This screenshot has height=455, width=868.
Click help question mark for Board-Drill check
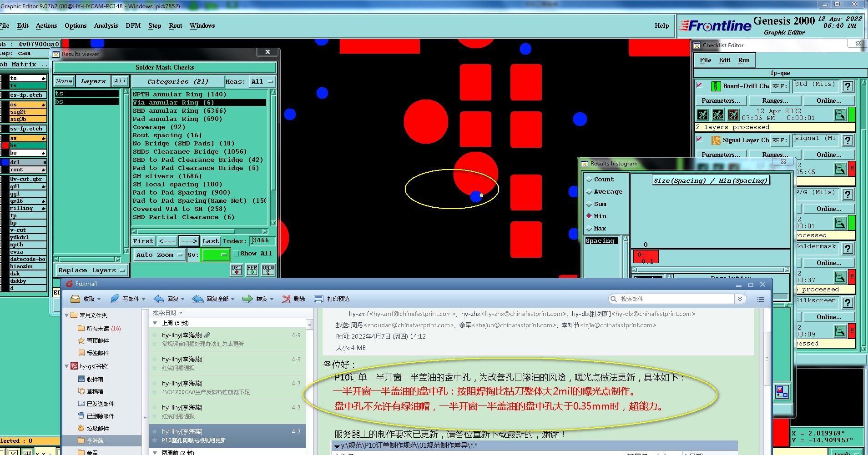tap(848, 86)
